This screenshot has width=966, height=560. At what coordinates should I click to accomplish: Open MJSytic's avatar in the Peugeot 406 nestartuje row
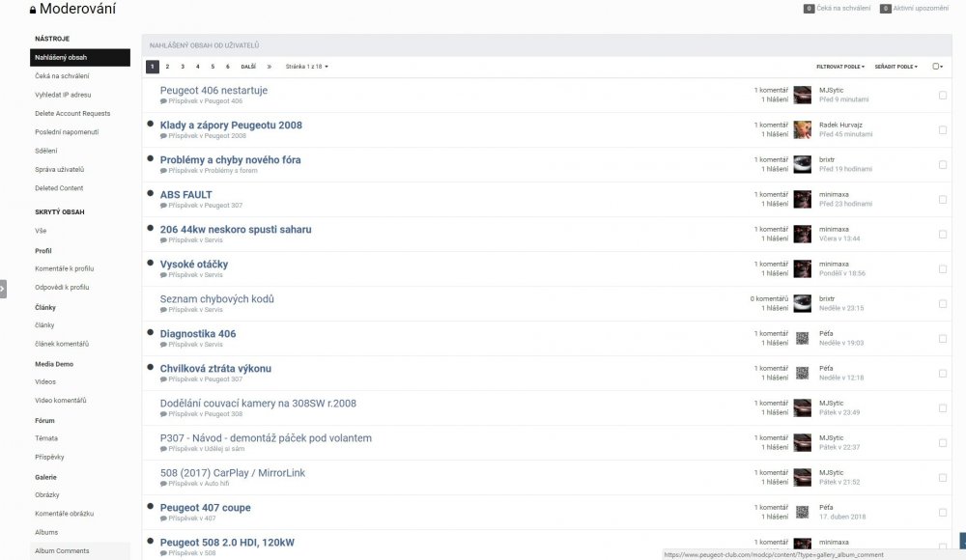(802, 95)
